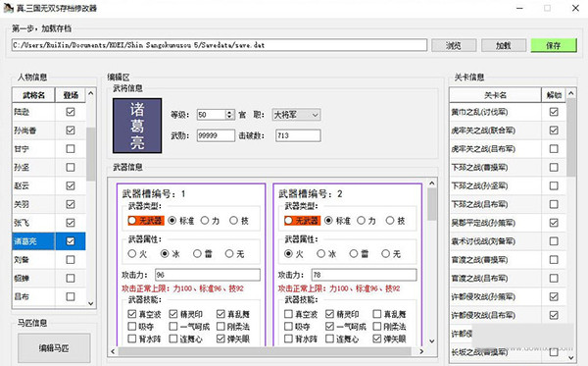The width and height of the screenshot is (588, 366).
Task: Enable 真乱舞 skill in weapon slot 2
Action: point(377,314)
